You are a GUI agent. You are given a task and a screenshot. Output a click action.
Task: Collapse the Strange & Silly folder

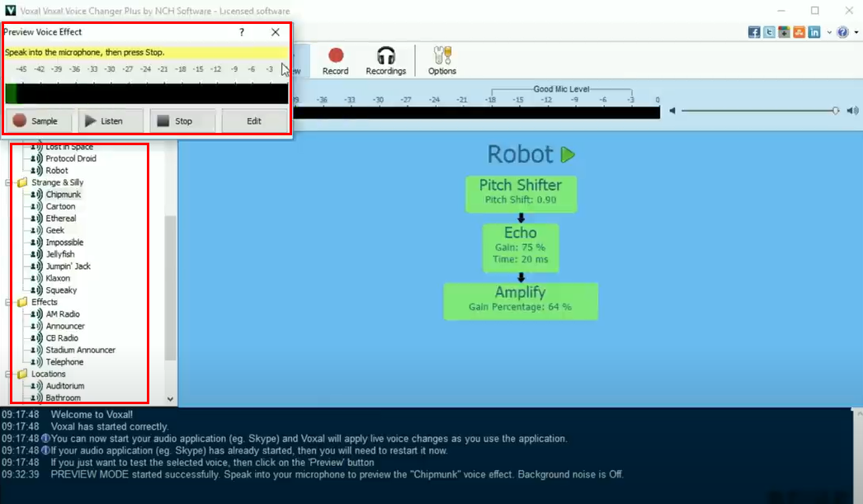pyautogui.click(x=7, y=182)
